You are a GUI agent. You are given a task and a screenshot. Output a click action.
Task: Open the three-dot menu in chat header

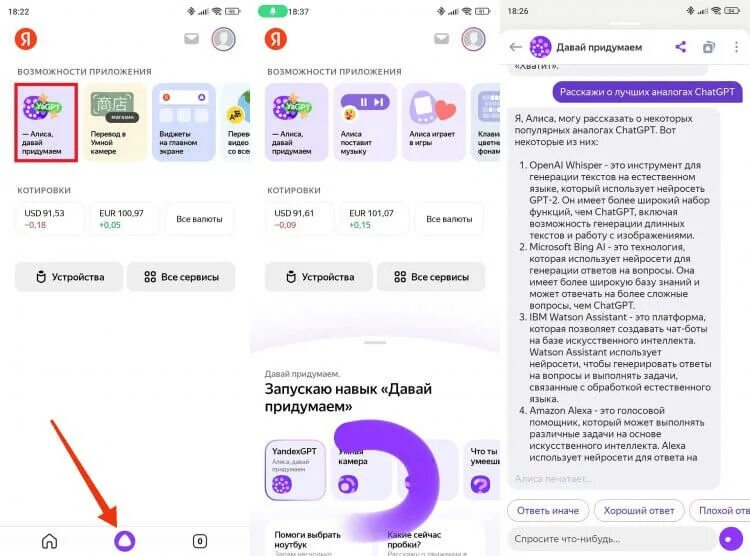tap(736, 46)
